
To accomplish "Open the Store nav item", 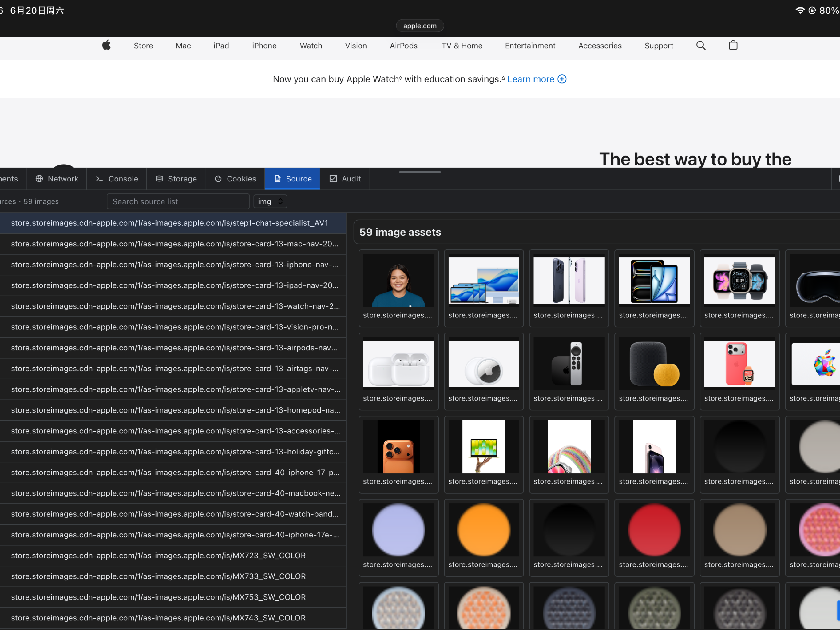I will point(143,46).
